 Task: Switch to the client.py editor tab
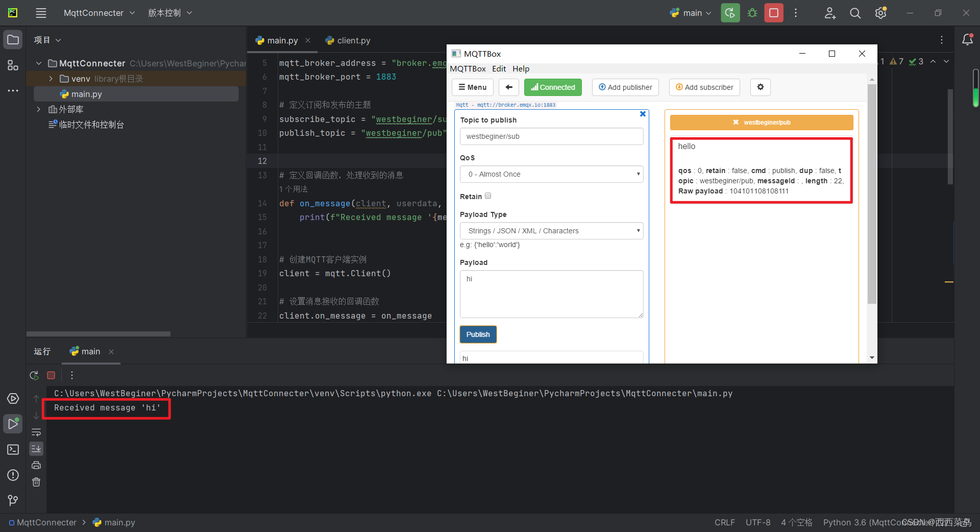(x=348, y=40)
